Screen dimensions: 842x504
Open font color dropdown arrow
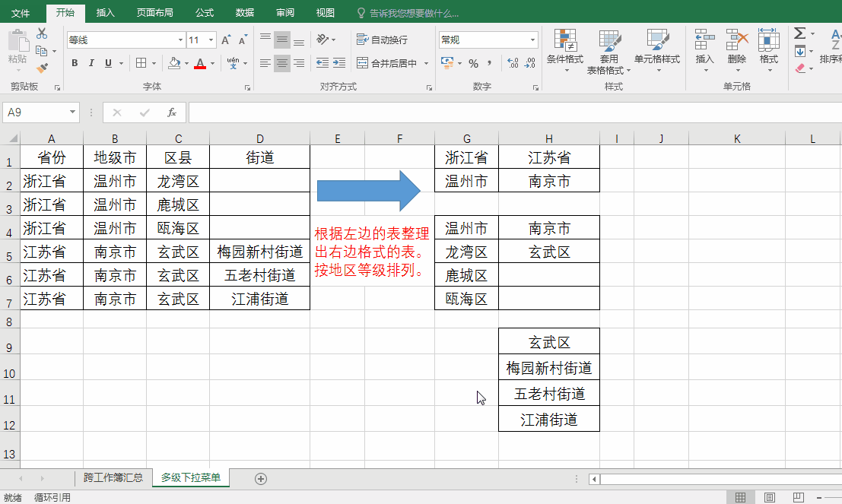(x=213, y=63)
